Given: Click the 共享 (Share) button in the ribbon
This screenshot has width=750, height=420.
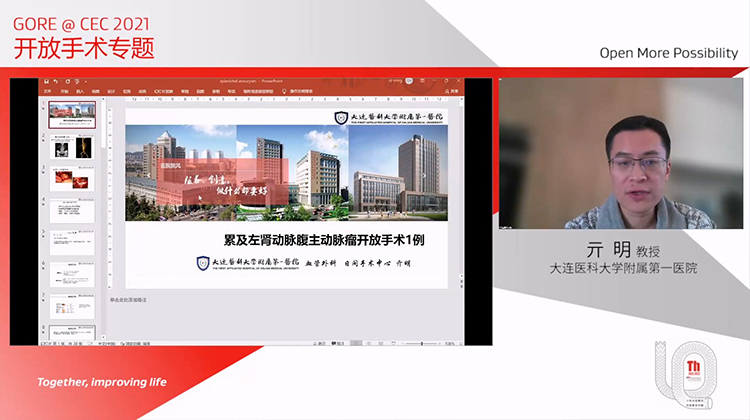Looking at the screenshot, I should point(452,91).
